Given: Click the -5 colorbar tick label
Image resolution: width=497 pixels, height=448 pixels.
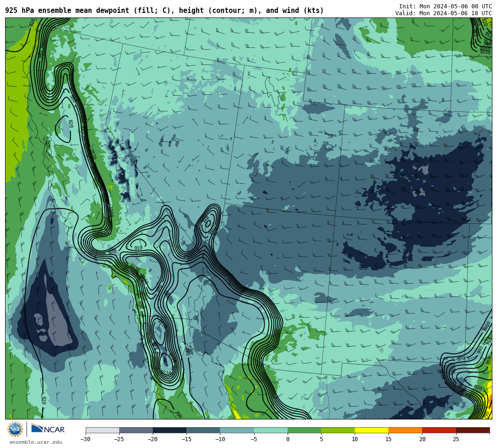Looking at the screenshot, I should coord(254,439).
